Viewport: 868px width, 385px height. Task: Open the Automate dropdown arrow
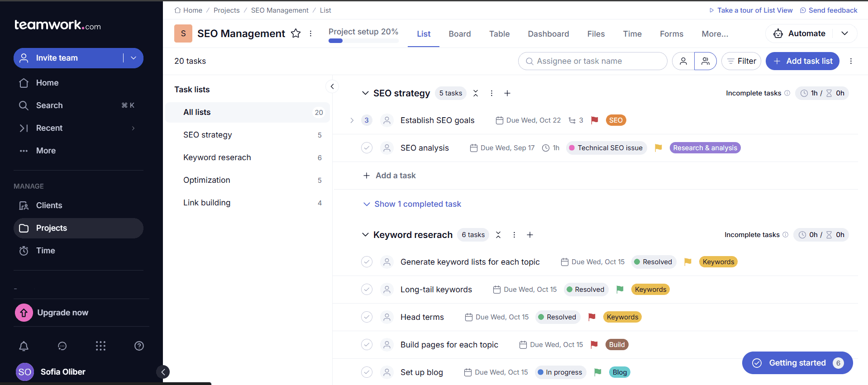point(844,33)
